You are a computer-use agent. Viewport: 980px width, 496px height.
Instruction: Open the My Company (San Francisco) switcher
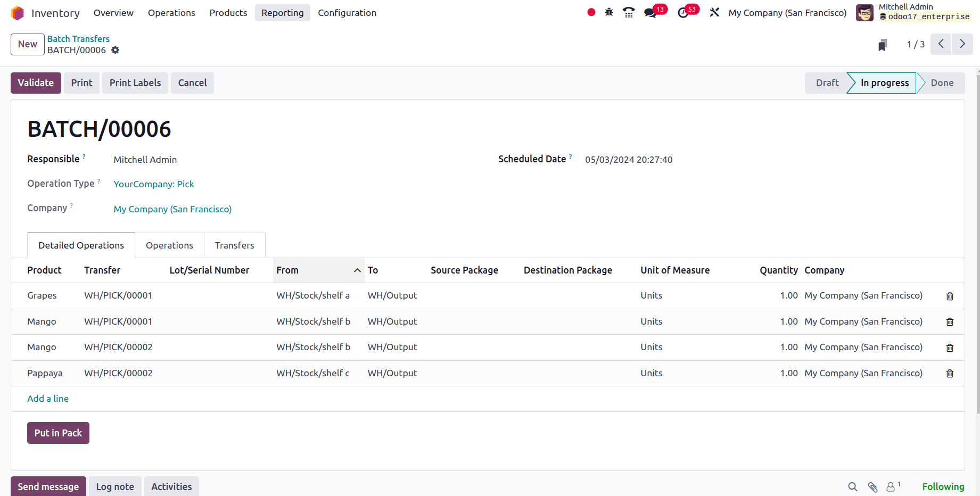pos(787,13)
